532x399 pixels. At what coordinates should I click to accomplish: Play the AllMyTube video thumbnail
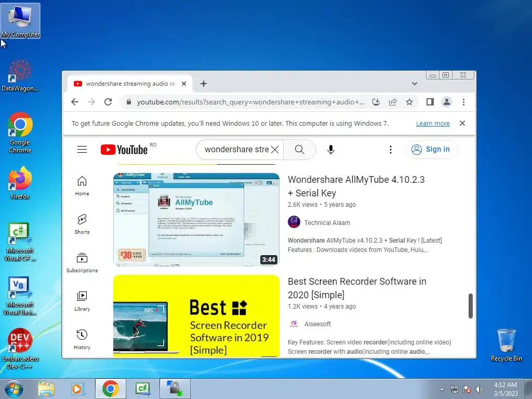[196, 220]
